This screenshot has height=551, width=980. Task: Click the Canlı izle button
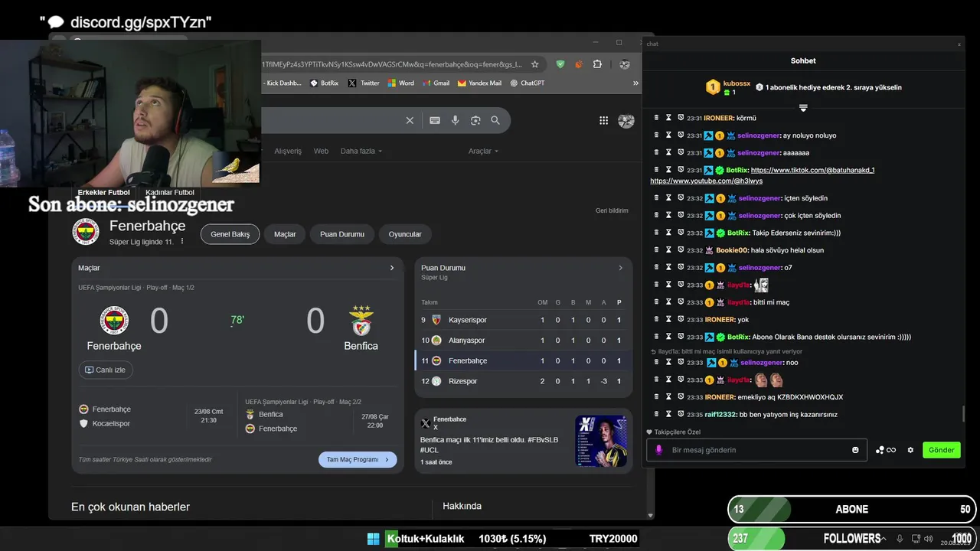click(x=106, y=370)
